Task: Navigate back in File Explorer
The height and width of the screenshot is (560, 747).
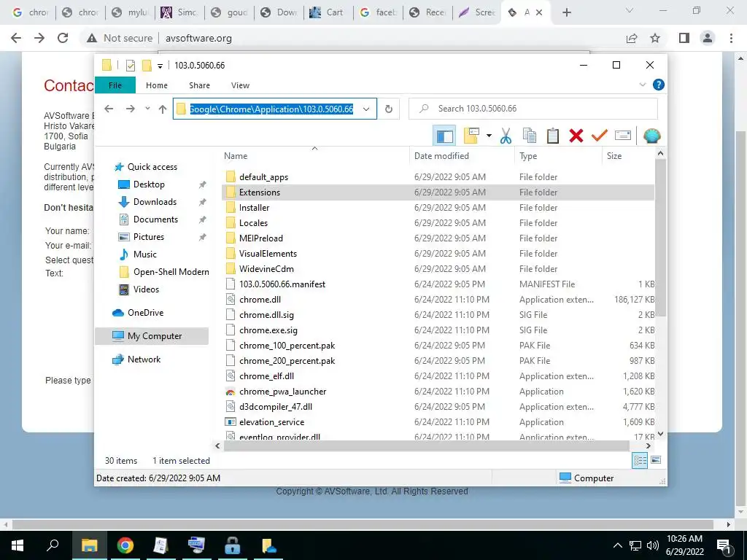Action: 109,109
